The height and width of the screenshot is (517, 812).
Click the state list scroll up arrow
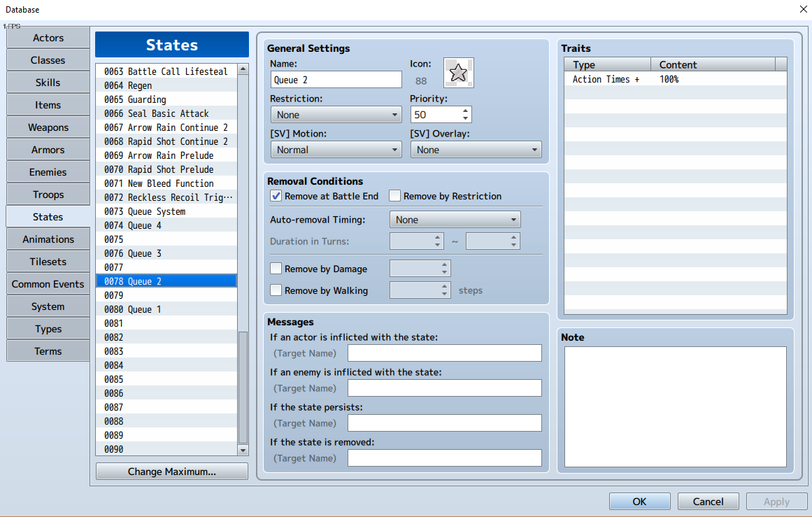(x=243, y=69)
